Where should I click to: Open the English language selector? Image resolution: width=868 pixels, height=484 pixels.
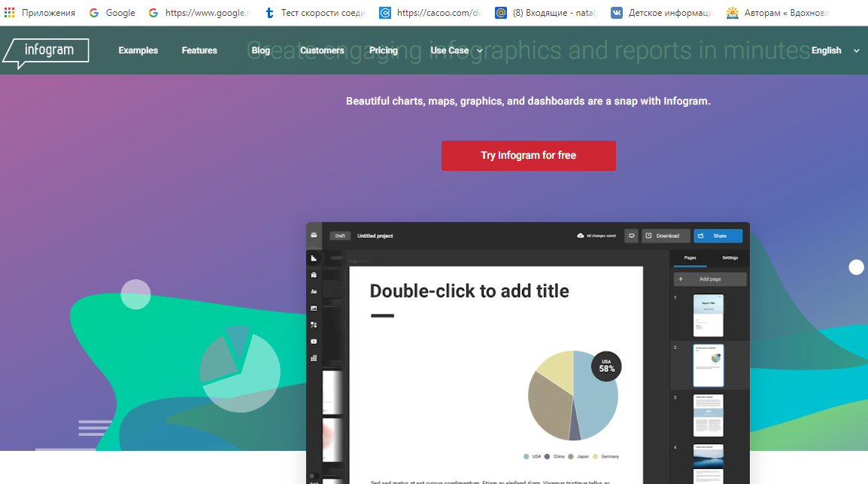click(x=836, y=50)
